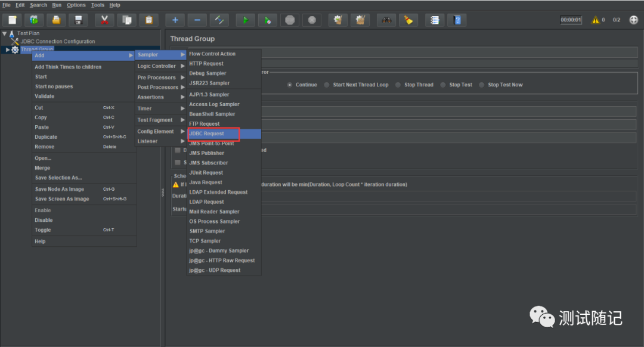
Task: Open the Search menu
Action: point(38,5)
